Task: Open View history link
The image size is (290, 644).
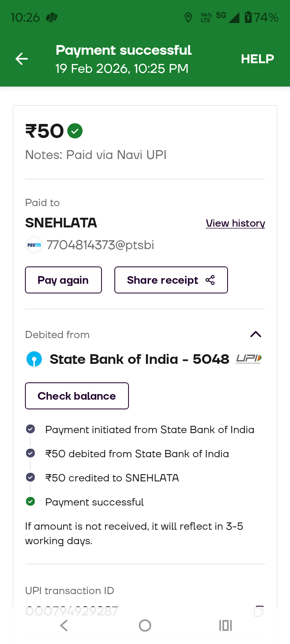Action: (x=235, y=223)
